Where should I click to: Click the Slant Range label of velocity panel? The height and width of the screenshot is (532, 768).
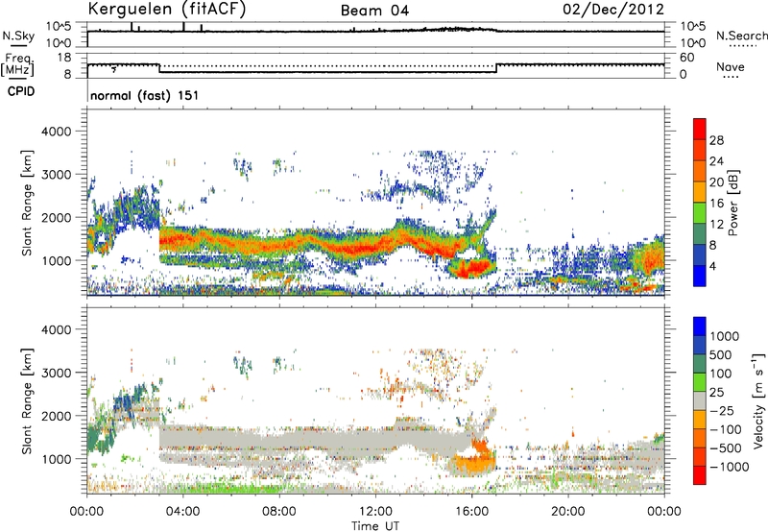click(27, 400)
